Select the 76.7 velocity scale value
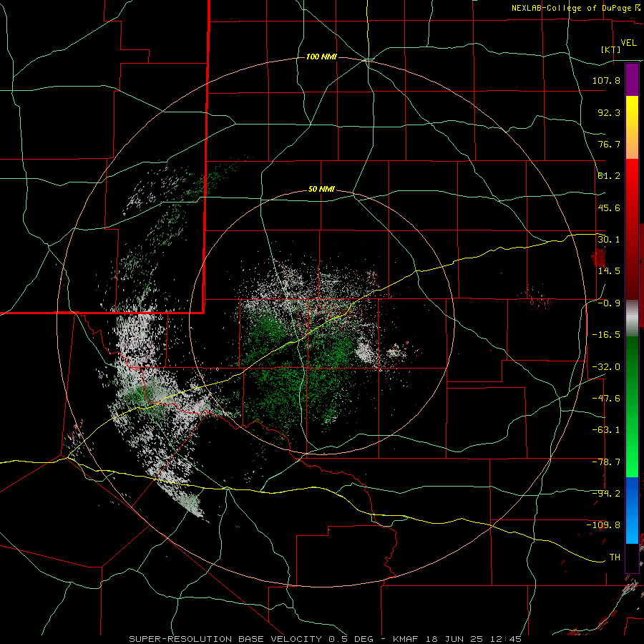Viewport: 644px width, 644px height. (609, 144)
